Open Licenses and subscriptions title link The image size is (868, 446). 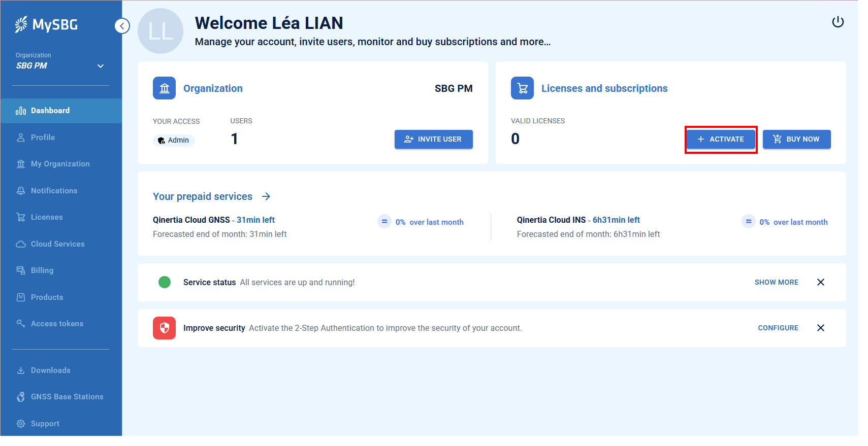tap(604, 88)
